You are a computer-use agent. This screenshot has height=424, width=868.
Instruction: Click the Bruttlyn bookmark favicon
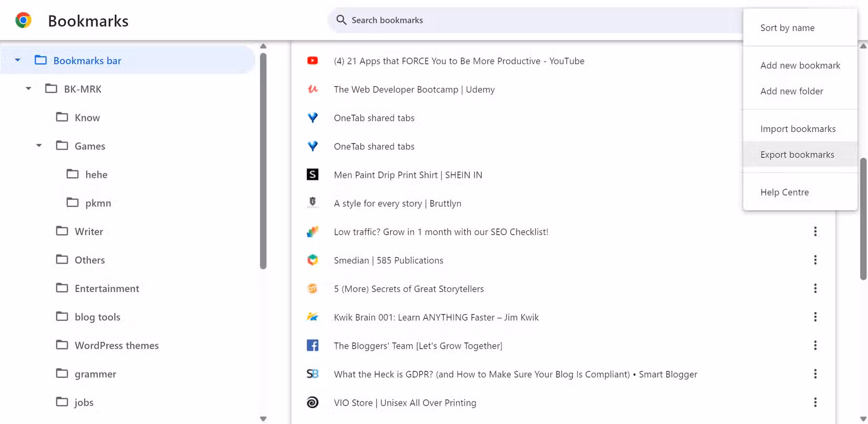pyautogui.click(x=312, y=203)
